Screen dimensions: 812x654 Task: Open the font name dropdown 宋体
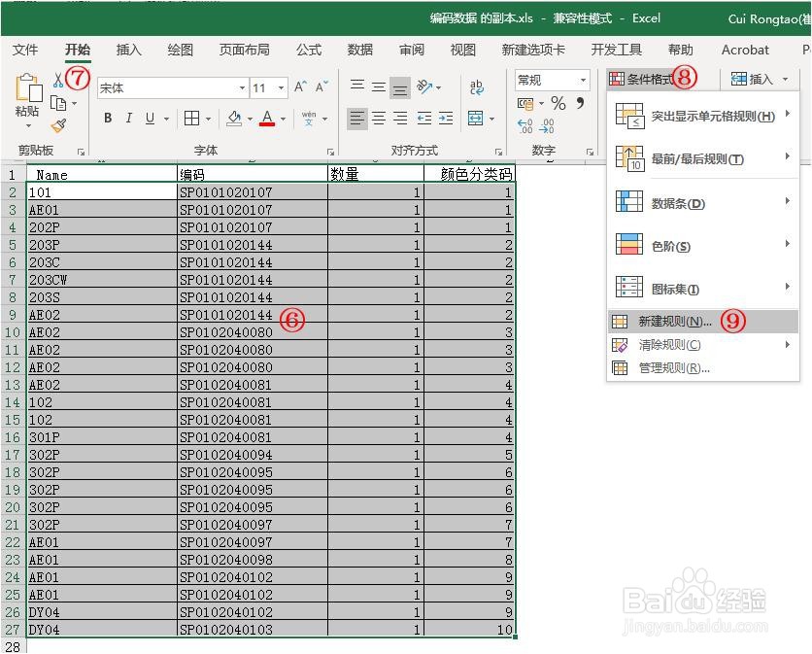(x=242, y=88)
